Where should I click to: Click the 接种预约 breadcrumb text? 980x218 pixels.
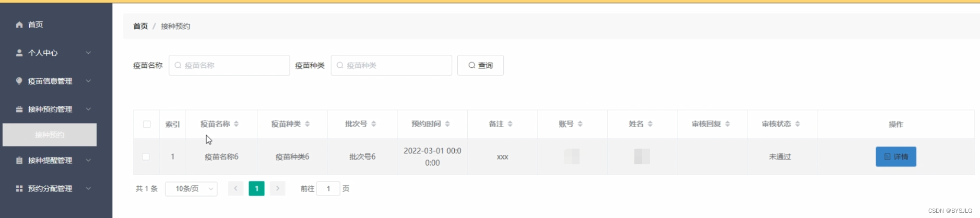click(x=175, y=26)
